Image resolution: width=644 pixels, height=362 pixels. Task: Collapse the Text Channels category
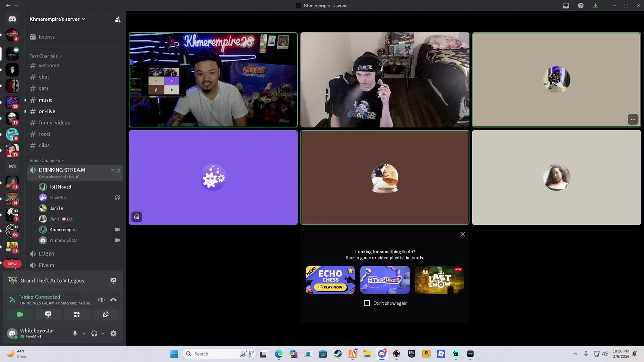tap(46, 56)
